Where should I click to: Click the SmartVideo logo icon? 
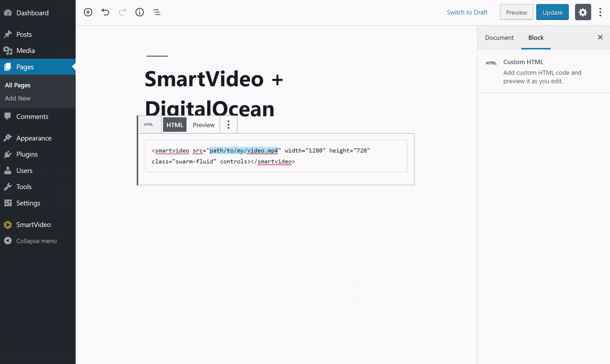click(8, 225)
